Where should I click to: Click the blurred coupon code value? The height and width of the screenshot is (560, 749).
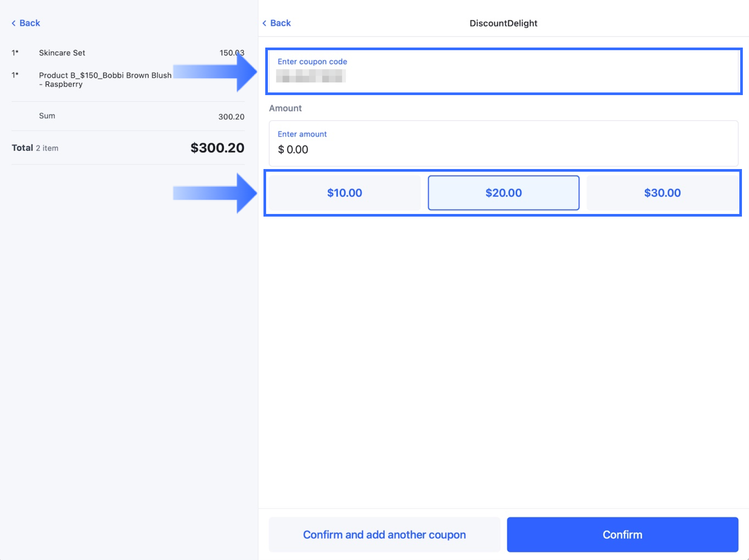[x=311, y=76]
